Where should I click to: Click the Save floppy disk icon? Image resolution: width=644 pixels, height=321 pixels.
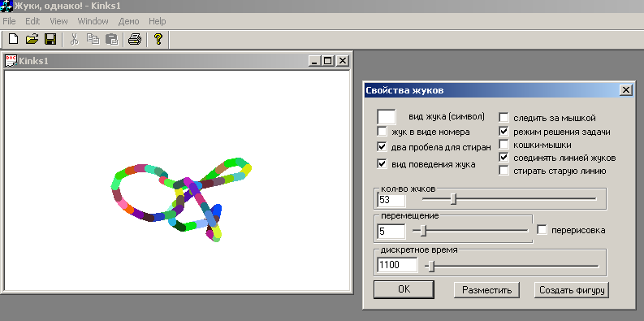(50, 40)
